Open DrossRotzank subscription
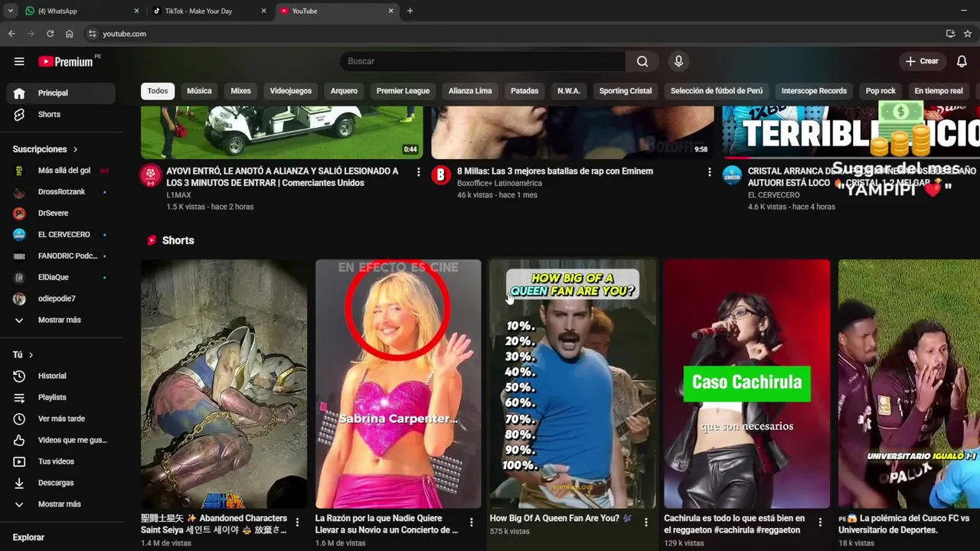Viewport: 980px width, 551px height. click(61, 192)
